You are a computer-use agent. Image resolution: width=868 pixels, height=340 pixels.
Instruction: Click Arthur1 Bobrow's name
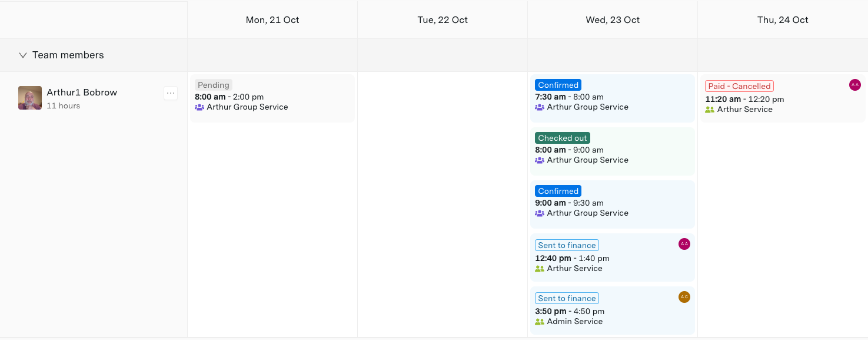[x=82, y=92]
